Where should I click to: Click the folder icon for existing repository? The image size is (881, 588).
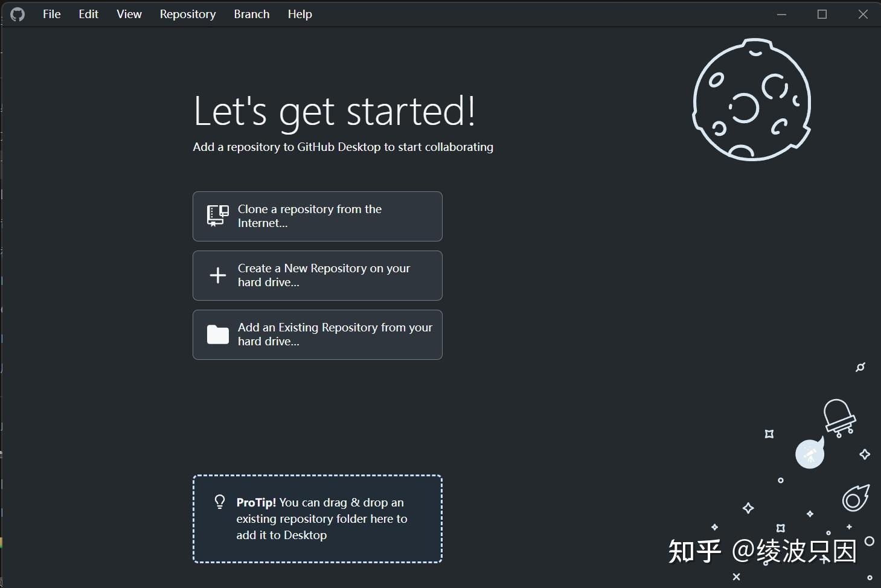click(x=217, y=334)
